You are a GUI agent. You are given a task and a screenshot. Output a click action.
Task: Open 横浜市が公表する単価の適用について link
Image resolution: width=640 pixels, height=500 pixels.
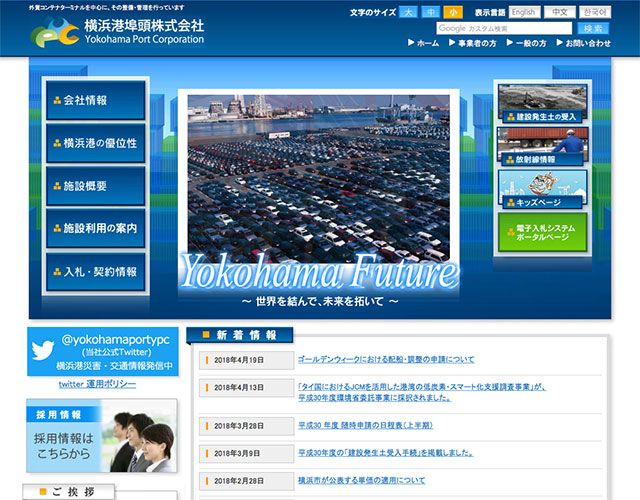tap(361, 480)
